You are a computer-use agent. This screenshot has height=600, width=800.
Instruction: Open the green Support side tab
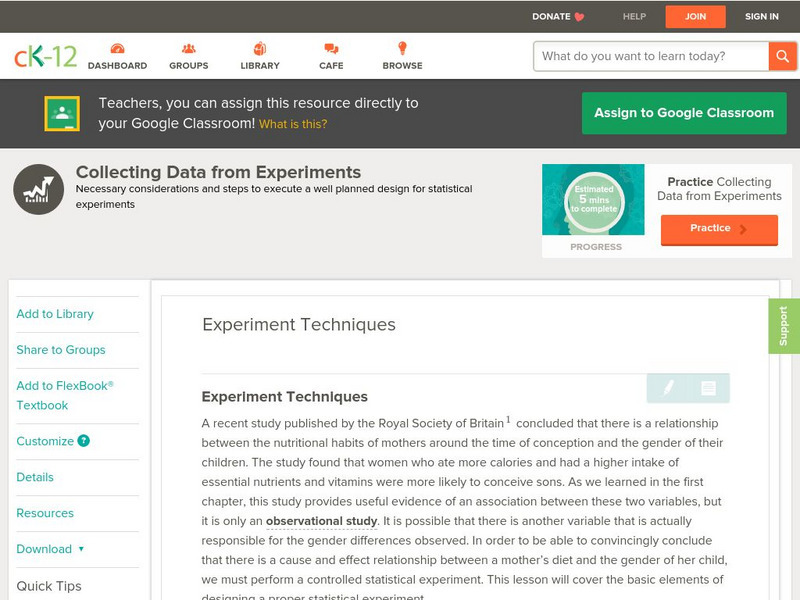(784, 326)
